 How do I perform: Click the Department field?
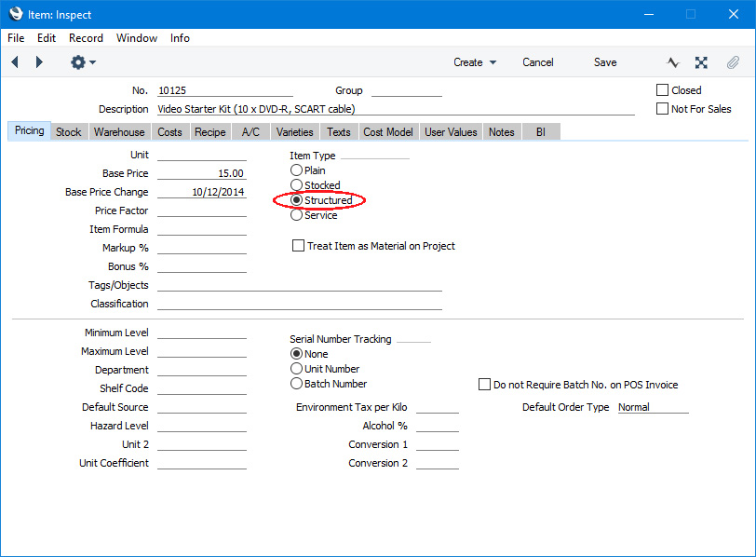[x=202, y=370]
